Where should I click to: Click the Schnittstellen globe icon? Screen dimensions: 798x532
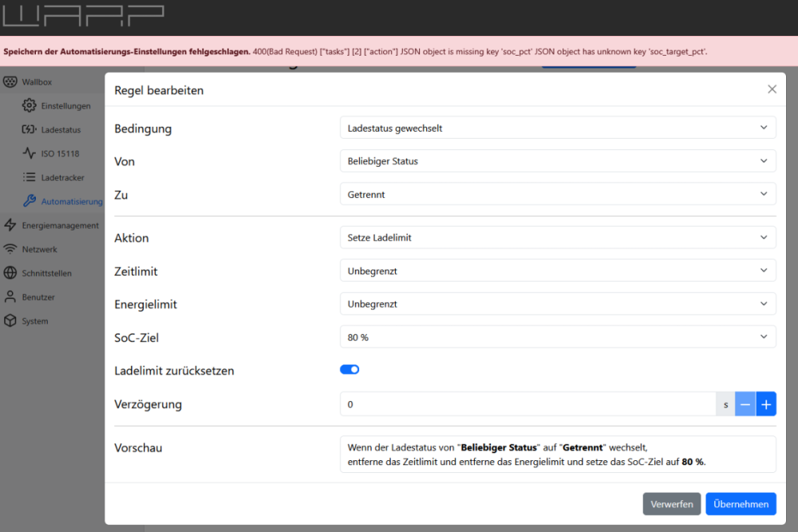click(x=10, y=273)
